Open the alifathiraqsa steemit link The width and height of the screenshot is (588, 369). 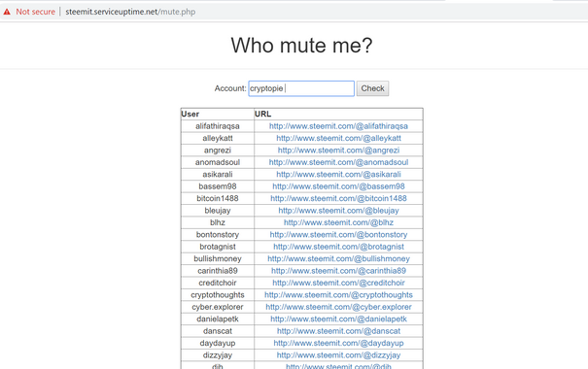coord(338,126)
